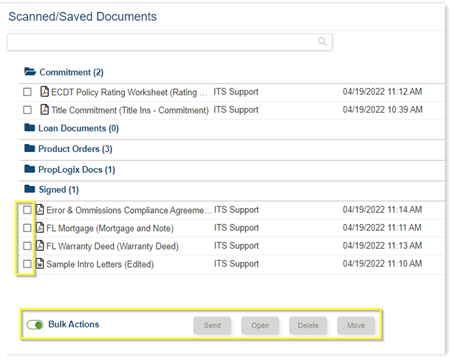Click PDF icon of ECDT Policy Rating Worksheet
453x360 pixels.
(x=44, y=91)
